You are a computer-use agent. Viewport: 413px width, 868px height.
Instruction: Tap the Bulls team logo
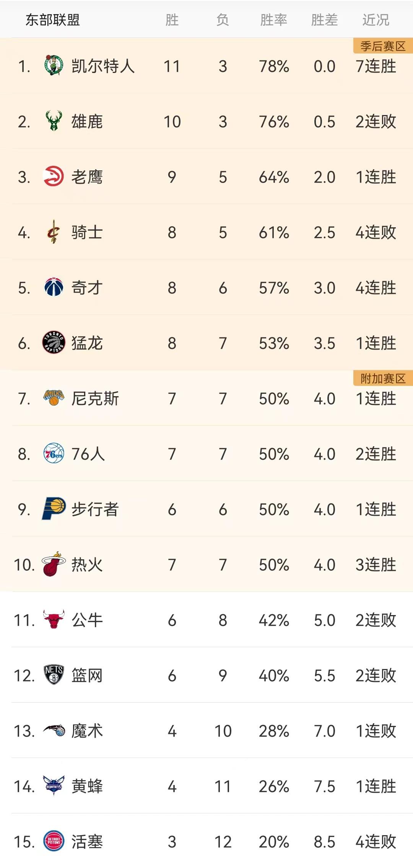54,619
